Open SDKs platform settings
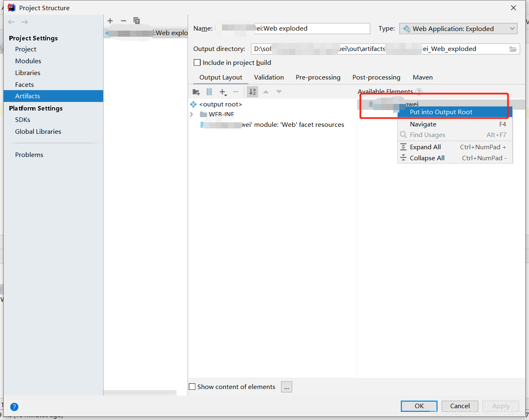529x420 pixels. [x=23, y=120]
